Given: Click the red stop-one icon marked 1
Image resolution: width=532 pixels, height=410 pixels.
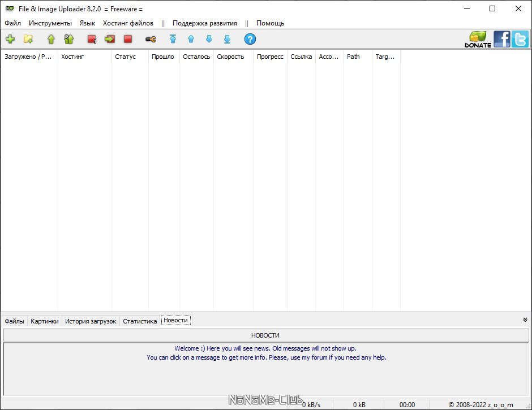Looking at the screenshot, I should (x=92, y=40).
